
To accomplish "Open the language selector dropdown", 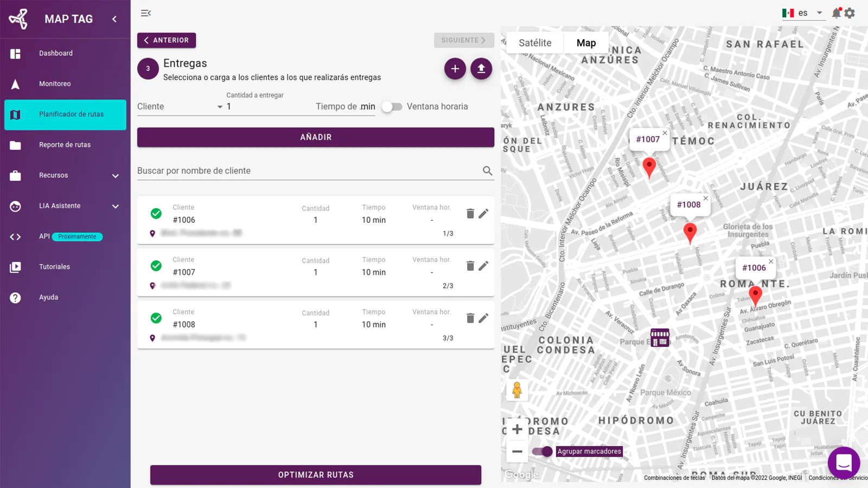I will (803, 13).
